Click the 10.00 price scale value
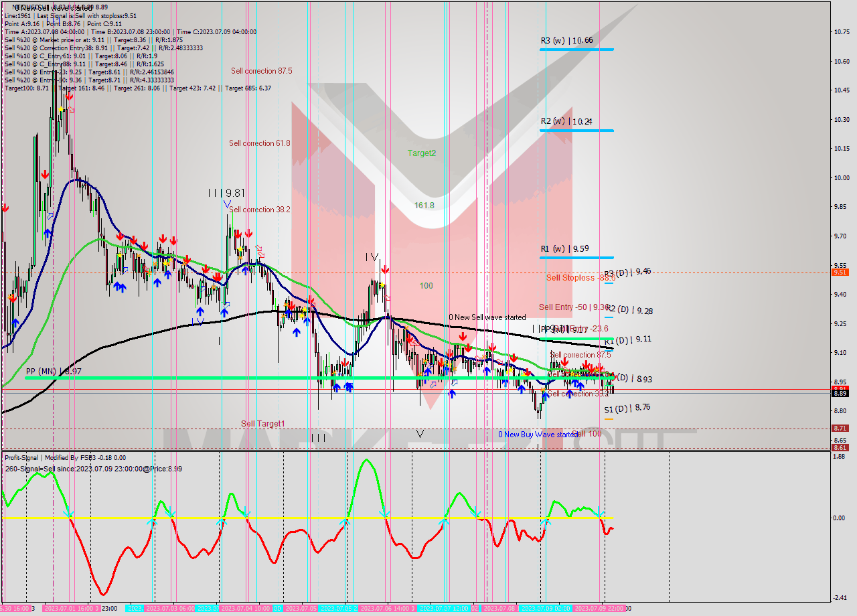This screenshot has width=857, height=616. click(x=842, y=177)
